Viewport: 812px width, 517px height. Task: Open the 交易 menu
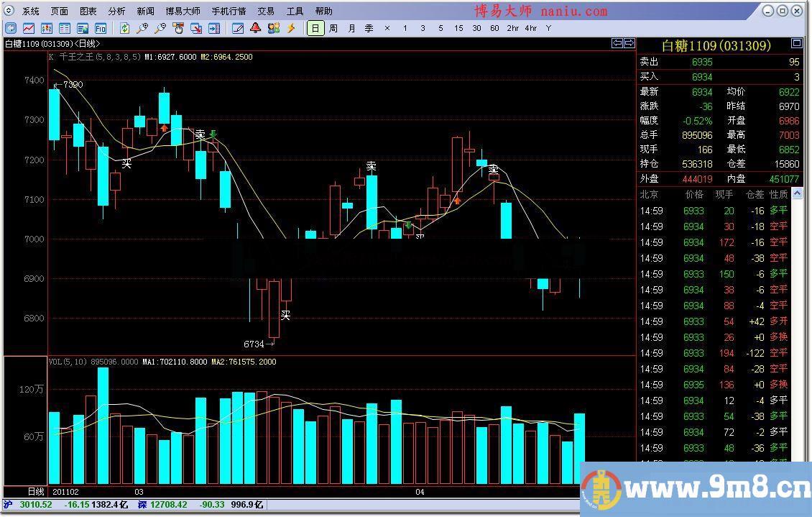coord(266,11)
